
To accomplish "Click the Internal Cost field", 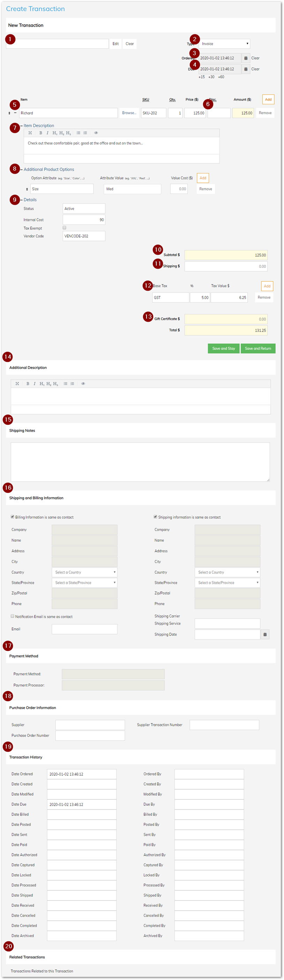I will 84,220.
